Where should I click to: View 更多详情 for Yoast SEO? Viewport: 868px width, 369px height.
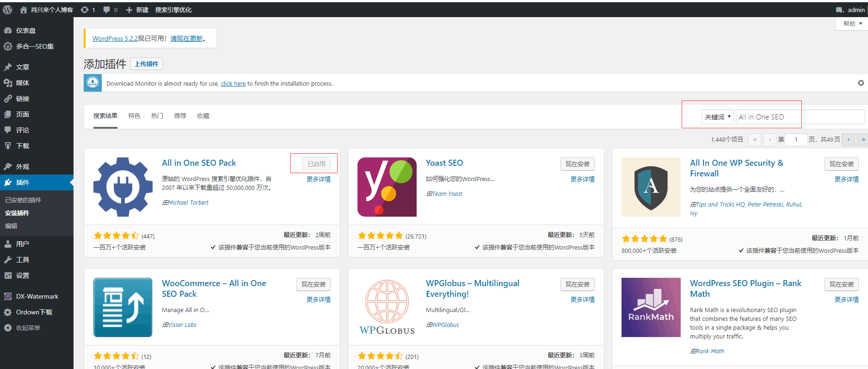pos(583,179)
